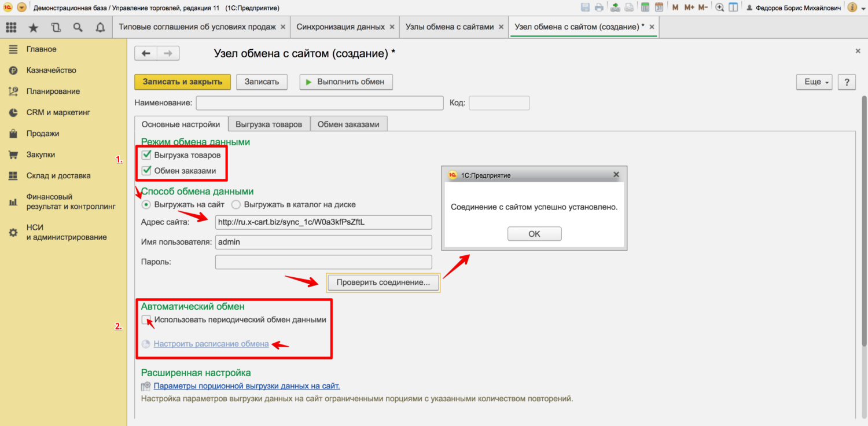The width and height of the screenshot is (868, 426).
Task: Select Выгрузка товаров tab
Action: 269,124
